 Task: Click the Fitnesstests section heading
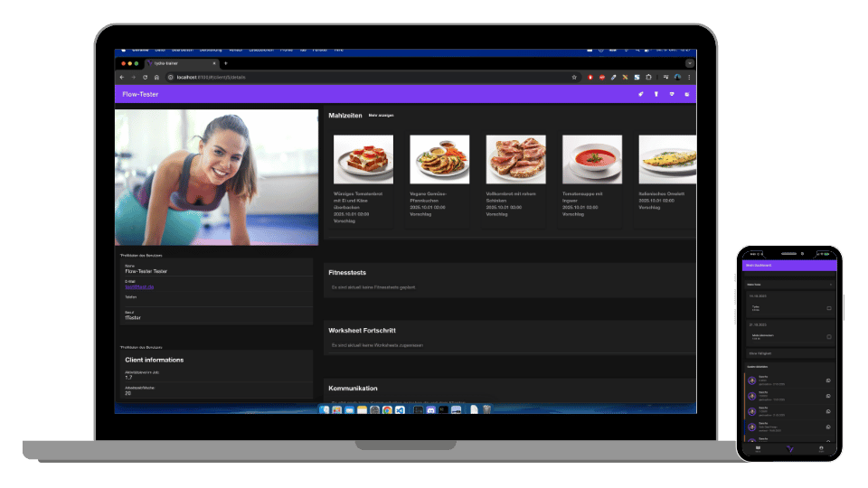347,273
